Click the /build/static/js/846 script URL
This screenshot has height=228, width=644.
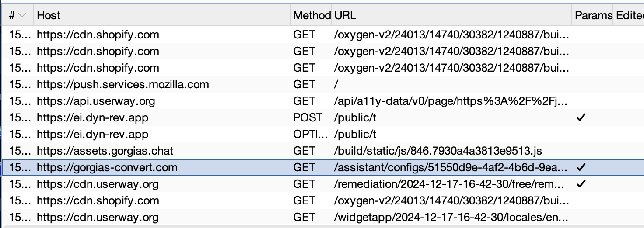pos(438,151)
